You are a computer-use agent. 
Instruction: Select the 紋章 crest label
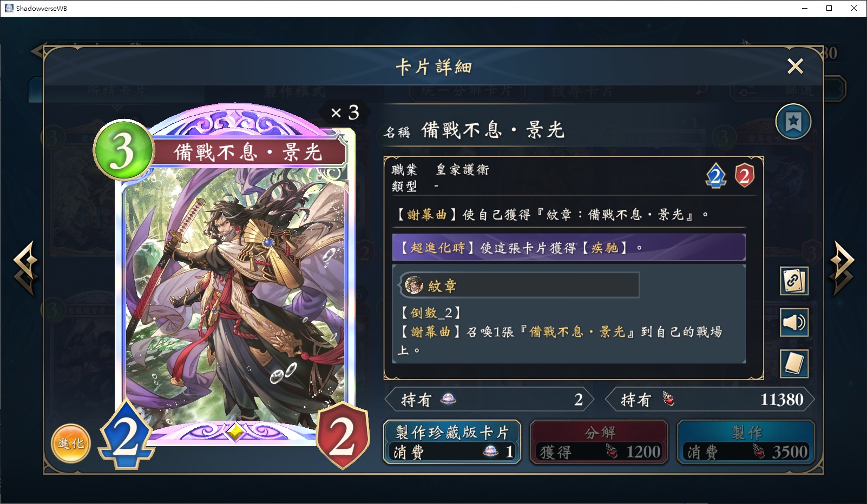point(443,286)
